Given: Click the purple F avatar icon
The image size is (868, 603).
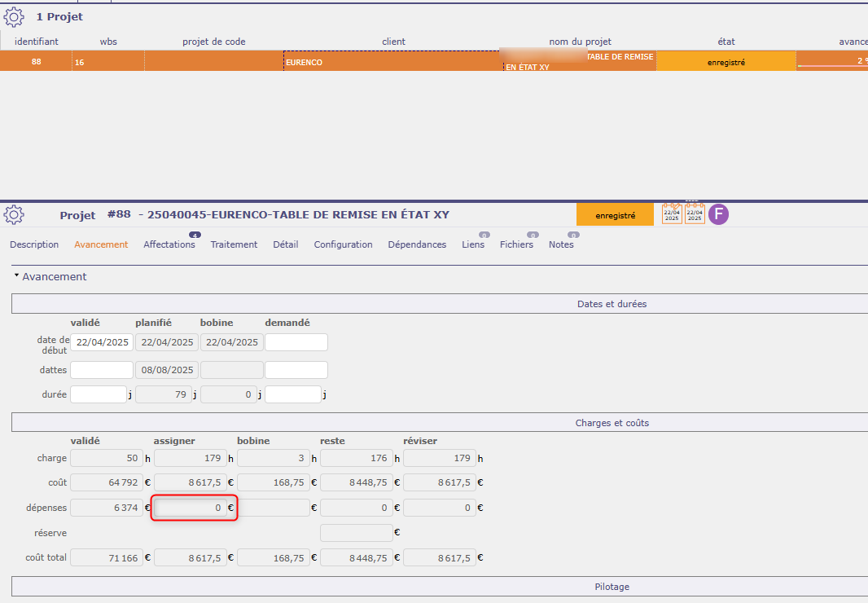Looking at the screenshot, I should [x=718, y=214].
